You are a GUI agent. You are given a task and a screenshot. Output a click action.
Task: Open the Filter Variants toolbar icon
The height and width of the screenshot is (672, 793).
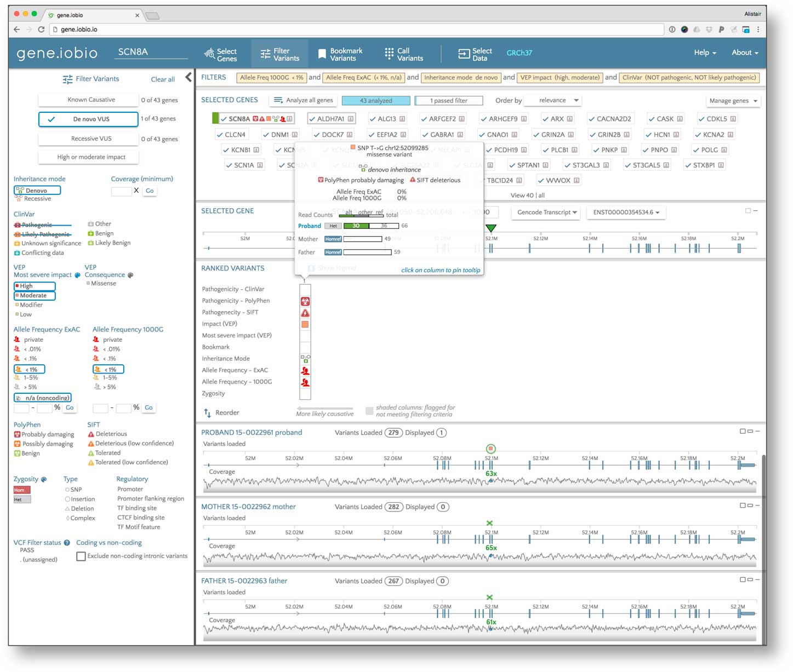265,54
